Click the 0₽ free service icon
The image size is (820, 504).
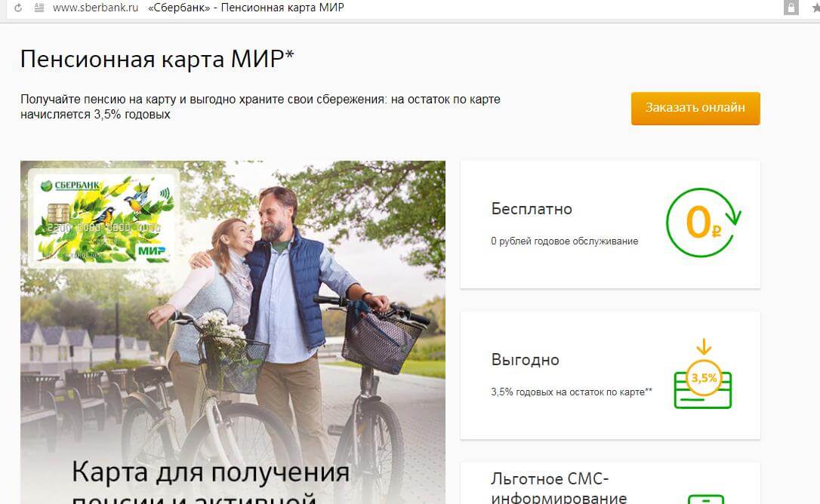pyautogui.click(x=704, y=223)
